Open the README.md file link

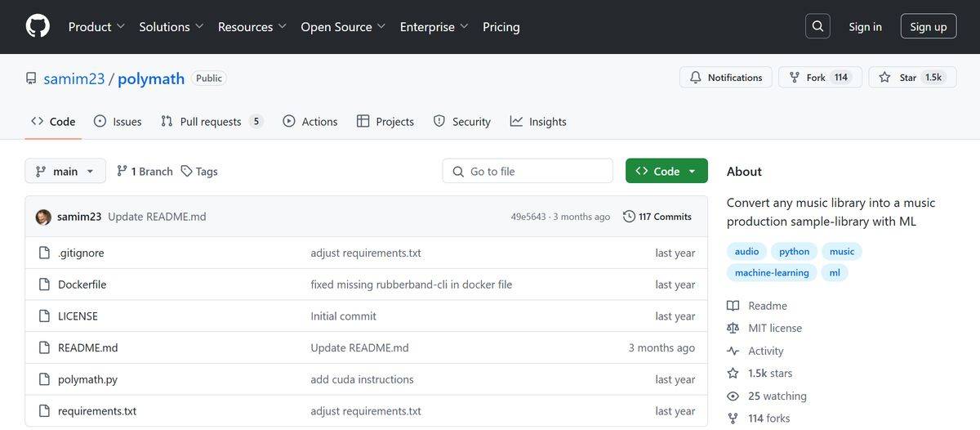point(88,347)
